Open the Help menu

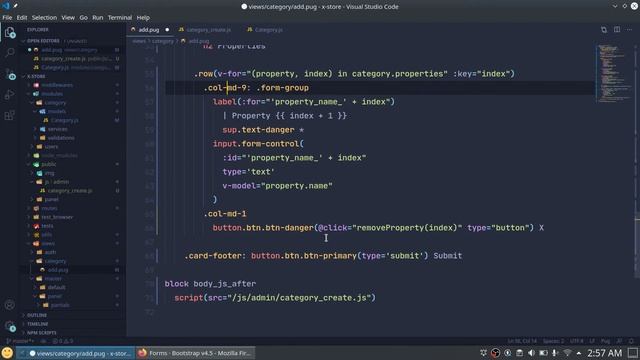coord(143,18)
